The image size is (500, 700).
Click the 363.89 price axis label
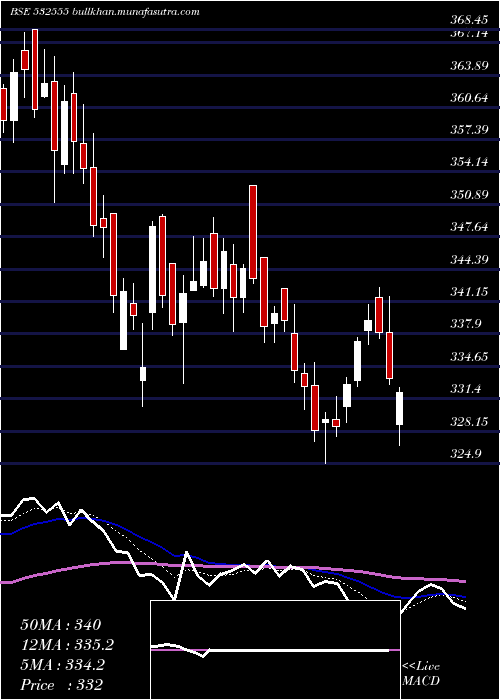pos(469,66)
